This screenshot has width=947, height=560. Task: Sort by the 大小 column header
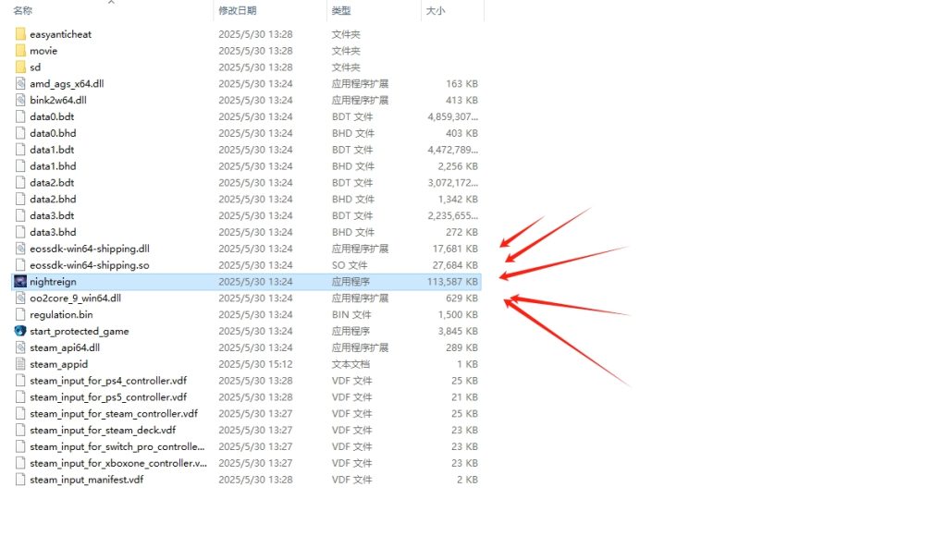[x=436, y=10]
